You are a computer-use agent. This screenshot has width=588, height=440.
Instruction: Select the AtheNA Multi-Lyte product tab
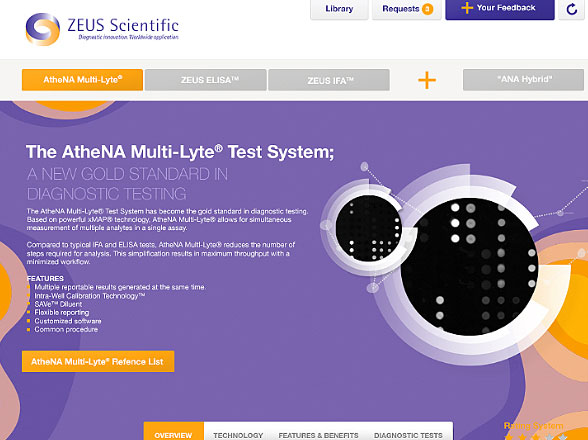pyautogui.click(x=82, y=80)
